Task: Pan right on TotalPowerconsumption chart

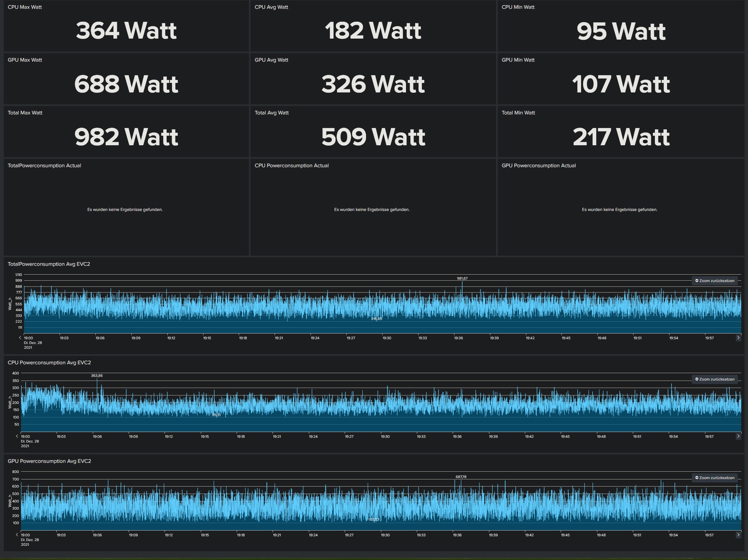Action: pos(738,338)
